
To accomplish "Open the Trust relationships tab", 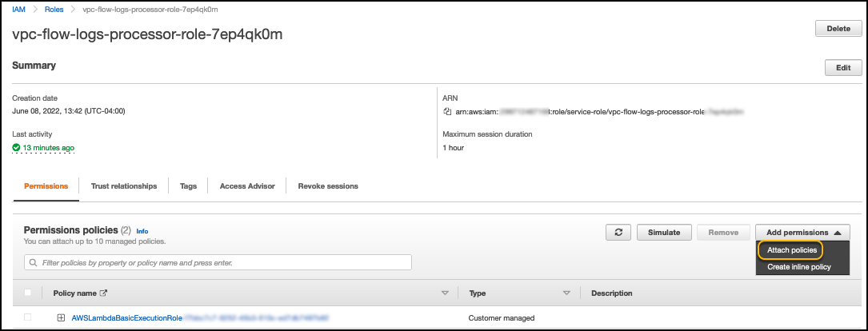I will click(x=124, y=186).
